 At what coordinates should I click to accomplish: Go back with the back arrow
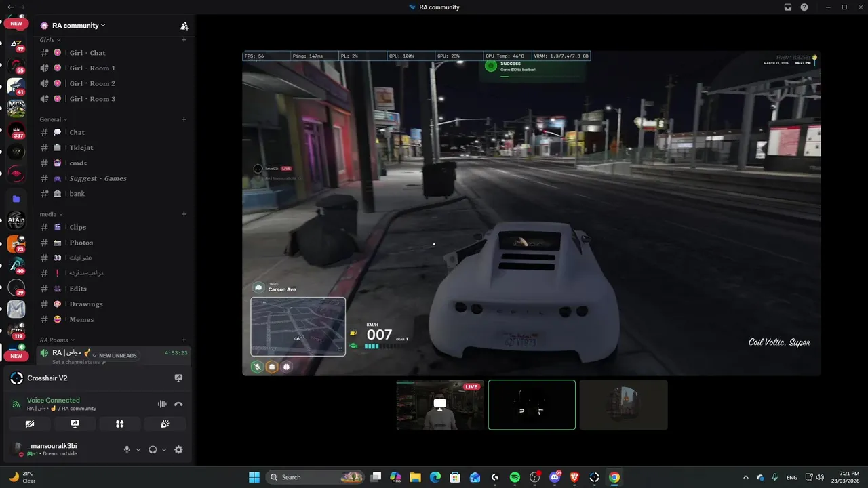pyautogui.click(x=10, y=7)
